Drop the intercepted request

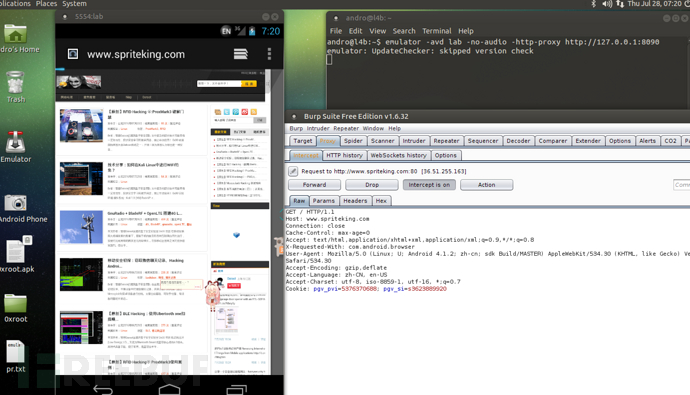pyautogui.click(x=372, y=185)
